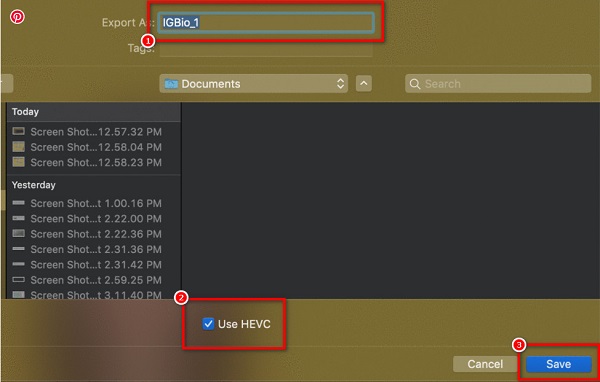Click the Today group header

[x=94, y=112]
